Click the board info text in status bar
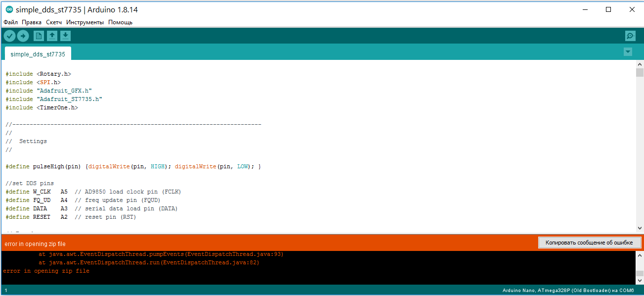This screenshot has height=296, width=644. pos(568,290)
